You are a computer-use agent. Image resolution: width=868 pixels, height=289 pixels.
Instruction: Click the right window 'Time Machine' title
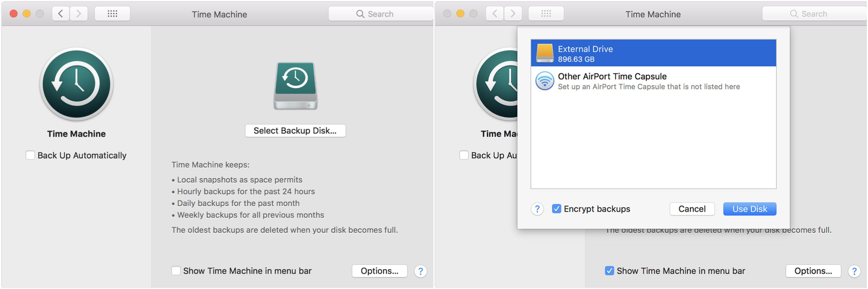(653, 14)
